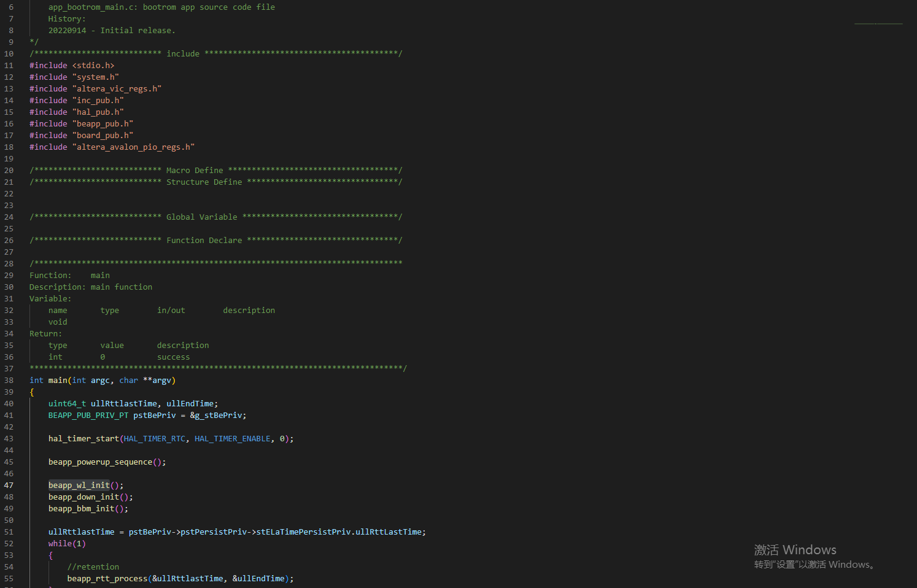Click the include of stdio.h

coord(72,66)
